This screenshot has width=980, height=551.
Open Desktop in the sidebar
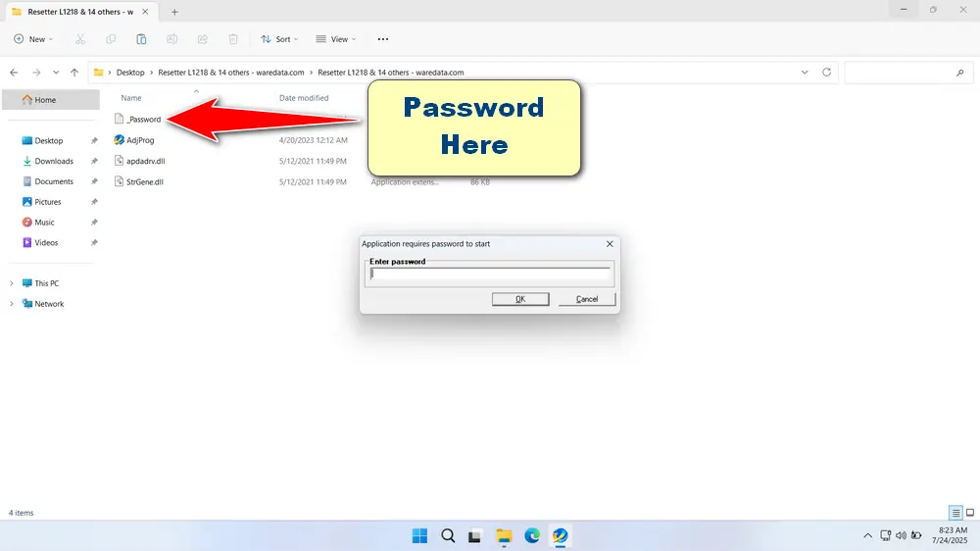point(49,141)
